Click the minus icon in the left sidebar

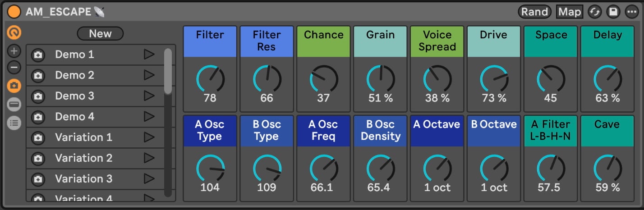(14, 68)
